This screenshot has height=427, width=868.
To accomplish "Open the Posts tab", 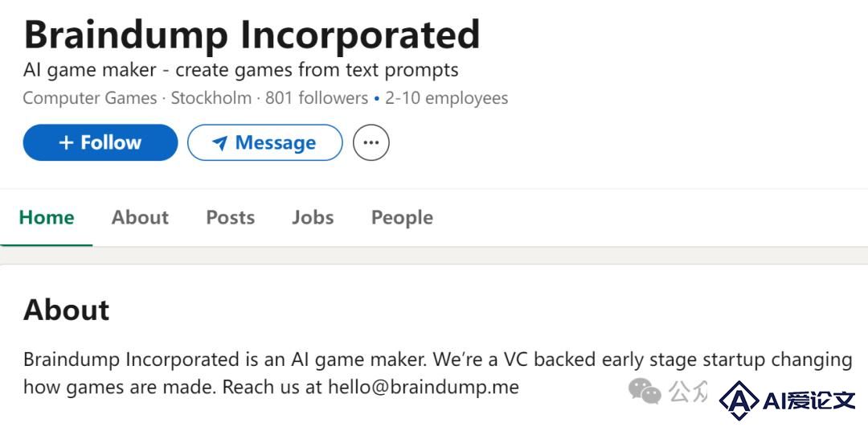I will click(231, 217).
